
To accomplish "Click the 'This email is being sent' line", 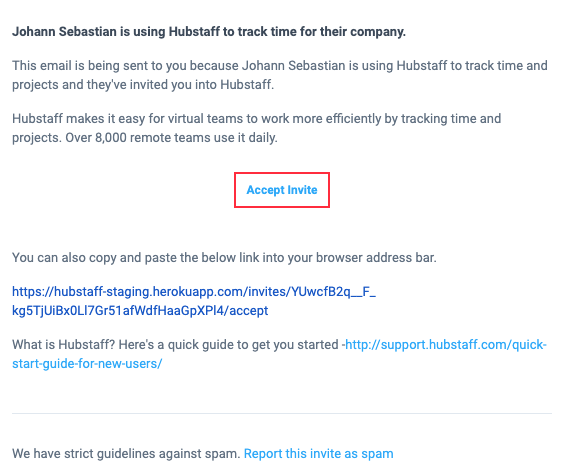I will click(280, 66).
